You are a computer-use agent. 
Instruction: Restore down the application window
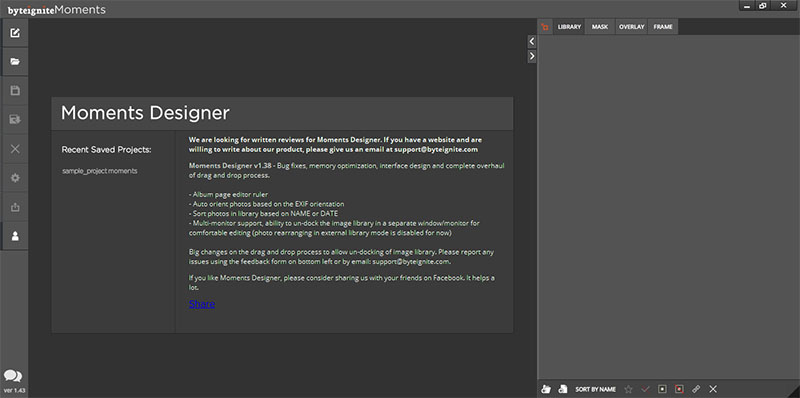(x=762, y=6)
